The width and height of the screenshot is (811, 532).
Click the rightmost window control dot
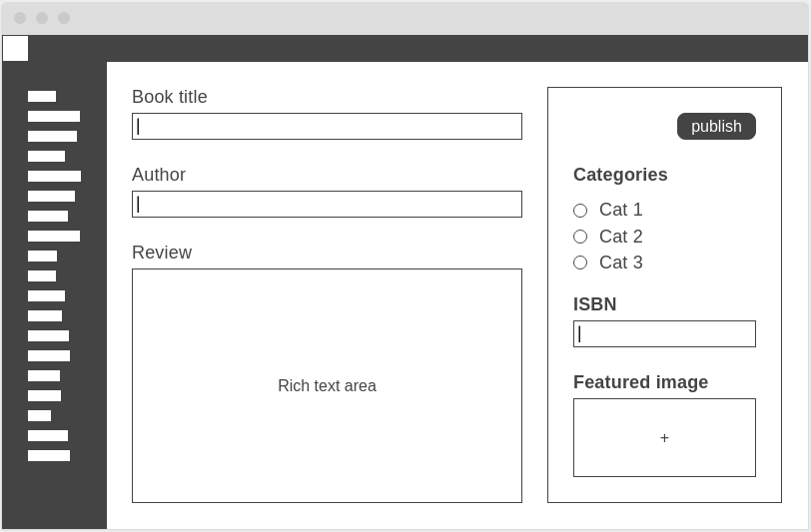64,18
